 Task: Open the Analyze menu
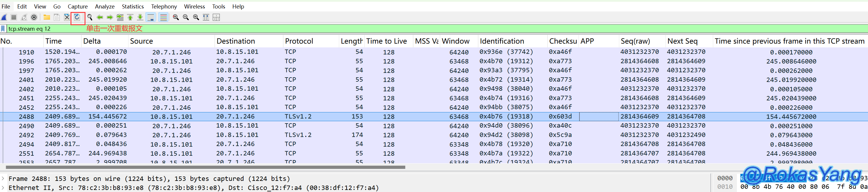[104, 6]
